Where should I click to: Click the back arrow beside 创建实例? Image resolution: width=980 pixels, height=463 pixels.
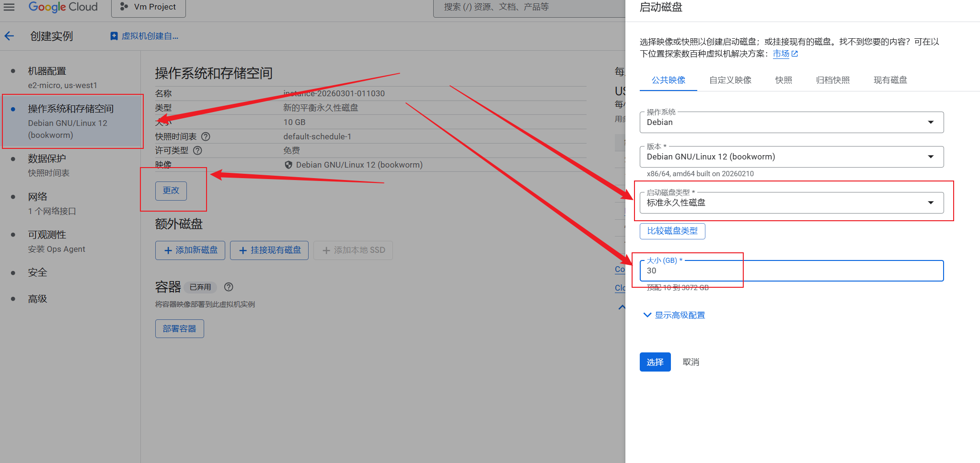click(10, 36)
